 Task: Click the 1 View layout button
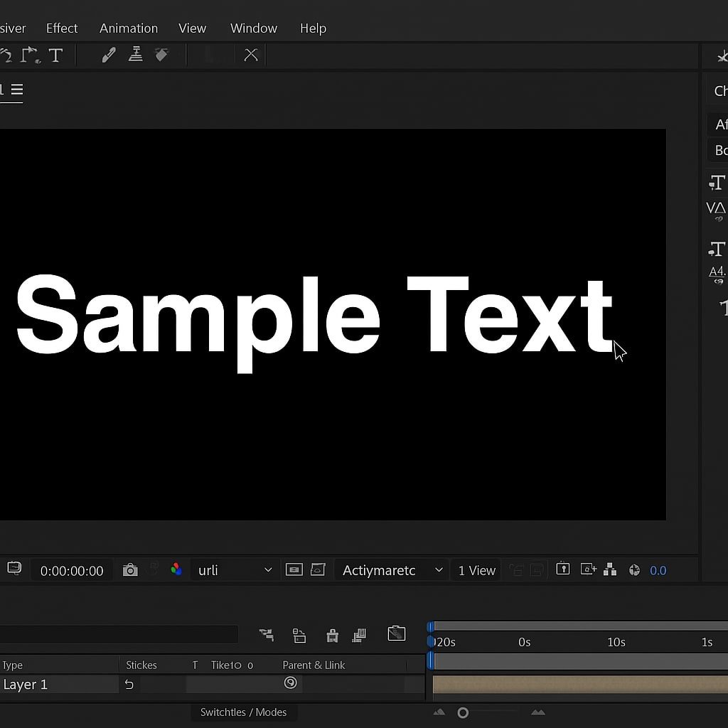(x=476, y=570)
